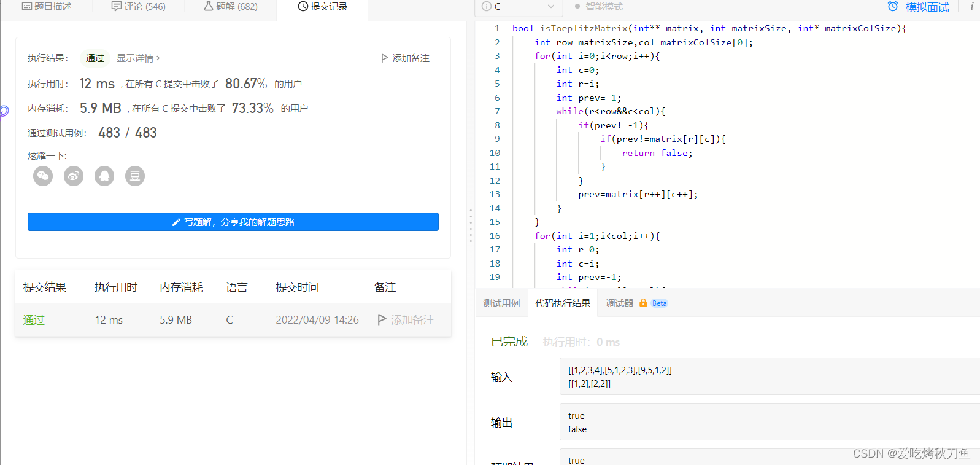
Task: Click the green 通过 link in submission table
Action: (34, 320)
